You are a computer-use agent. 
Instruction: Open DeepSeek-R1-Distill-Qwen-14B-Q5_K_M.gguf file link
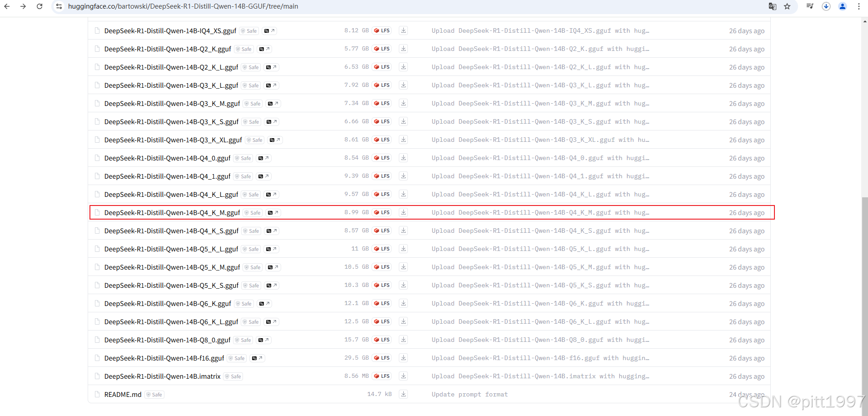point(172,267)
